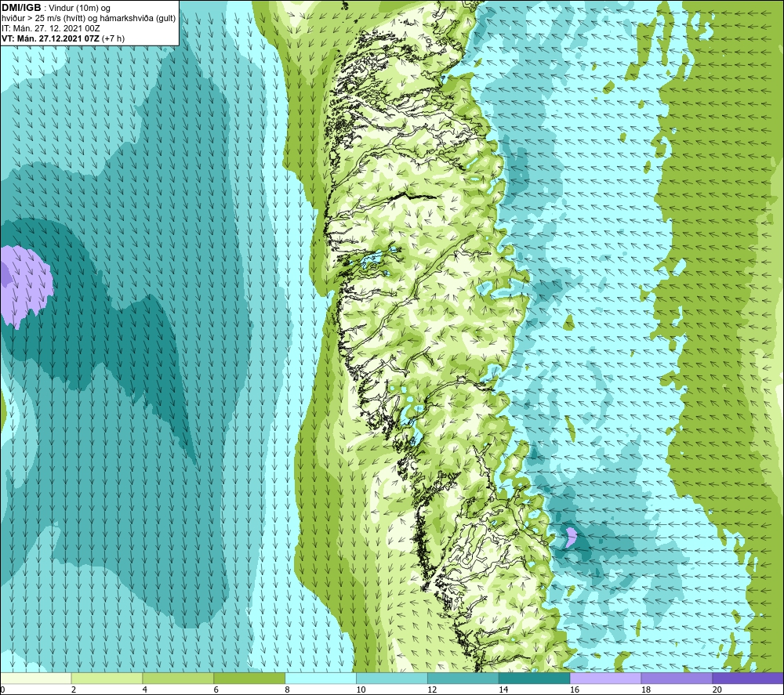This screenshot has width=784, height=695.
Task: Click the 0–2 m/s pale yellow legend swatch
Action: click(x=36, y=679)
